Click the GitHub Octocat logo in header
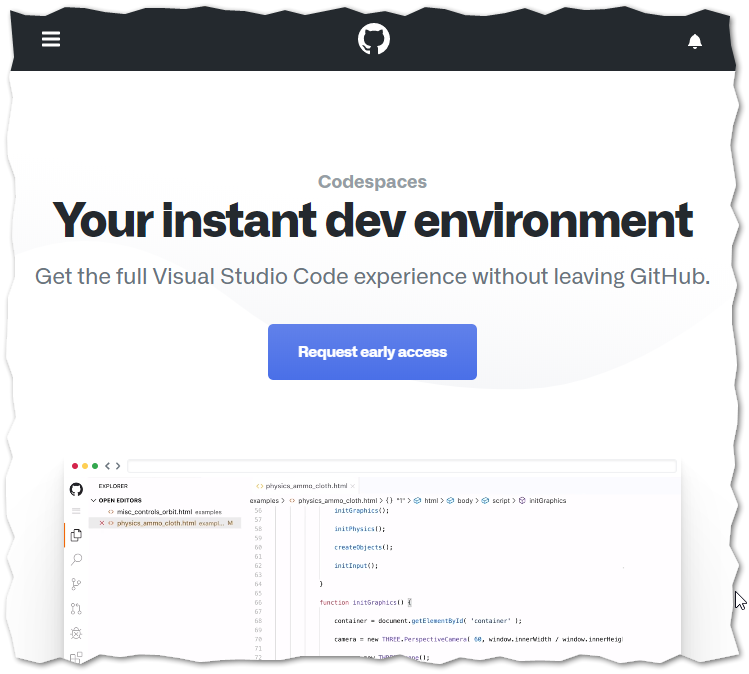 tap(374, 39)
